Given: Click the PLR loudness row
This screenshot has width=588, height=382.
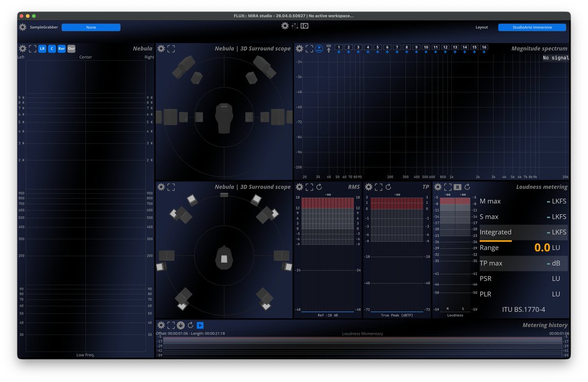Looking at the screenshot, I should (x=523, y=294).
